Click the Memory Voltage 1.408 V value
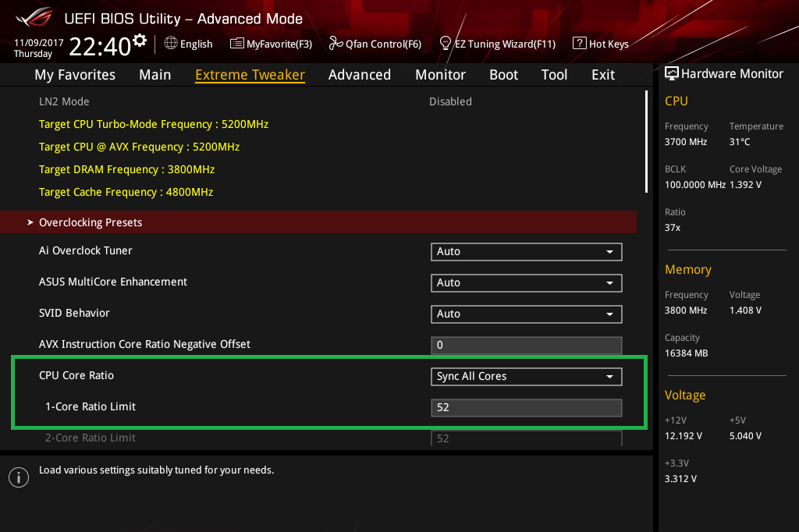 745,310
